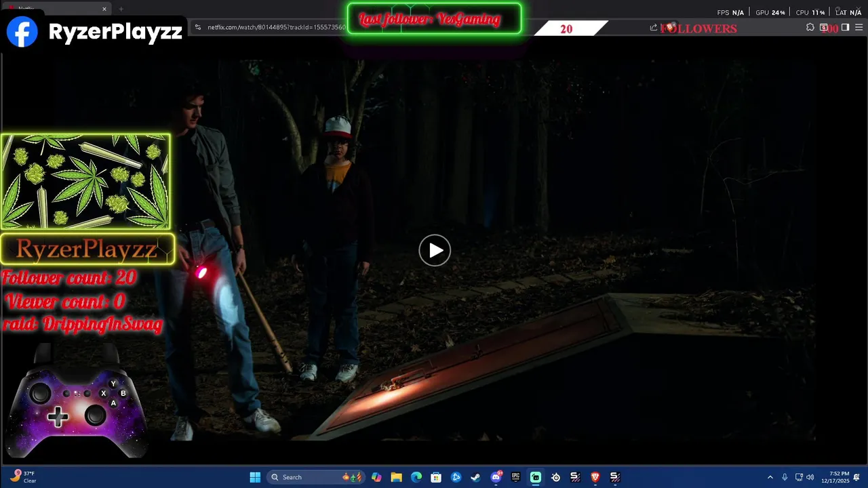
Task: Open Microsoft Store from the taskbar
Action: pyautogui.click(x=436, y=477)
